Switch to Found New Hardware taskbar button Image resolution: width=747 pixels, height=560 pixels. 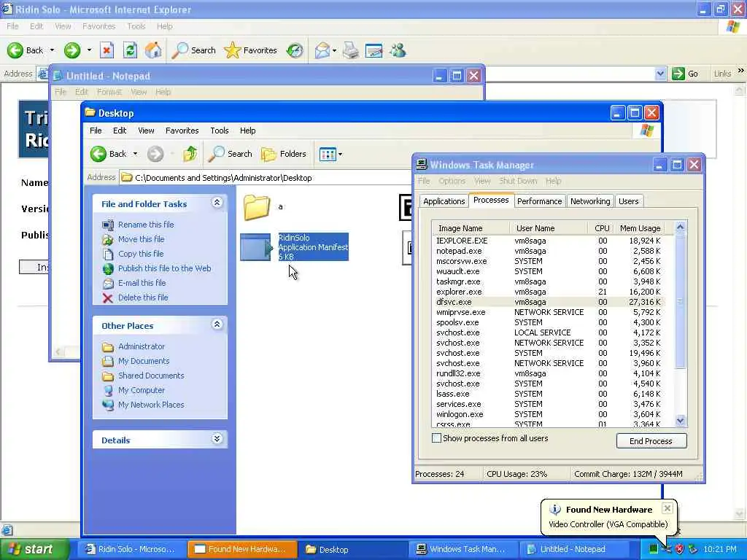242,549
